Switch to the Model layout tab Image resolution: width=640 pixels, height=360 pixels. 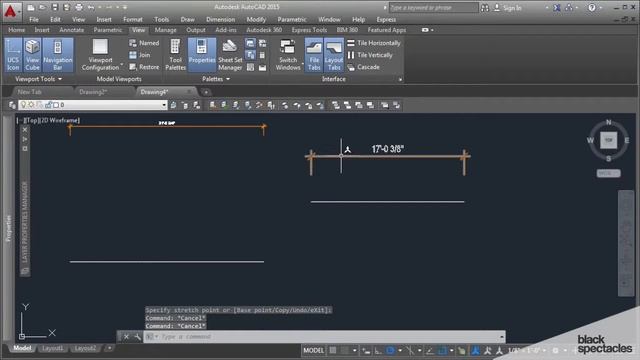(x=22, y=348)
